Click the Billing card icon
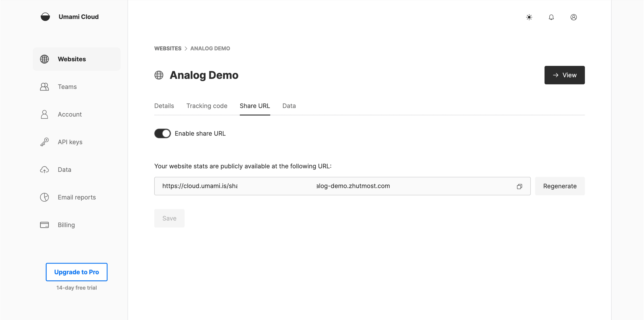644x320 pixels. pos(44,225)
